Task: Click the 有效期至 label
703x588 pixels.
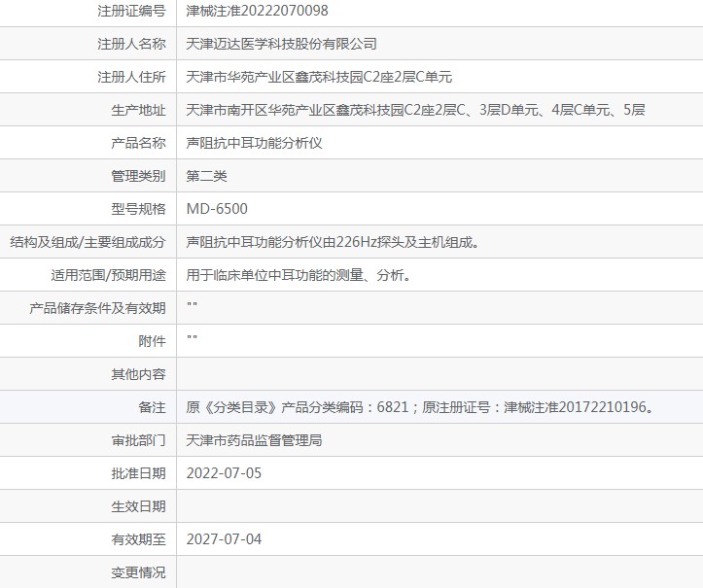Action: click(138, 539)
